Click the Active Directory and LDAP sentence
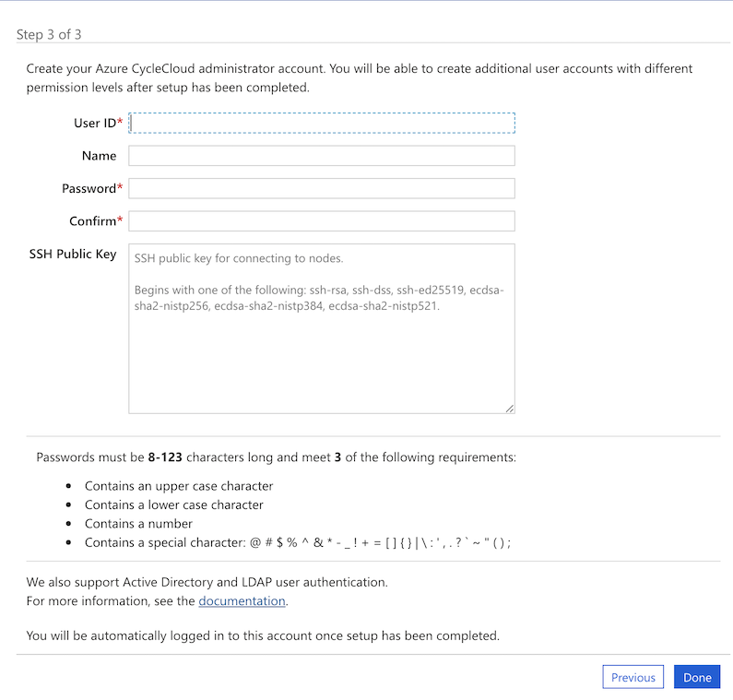This screenshot has width=733, height=700. coord(207,582)
